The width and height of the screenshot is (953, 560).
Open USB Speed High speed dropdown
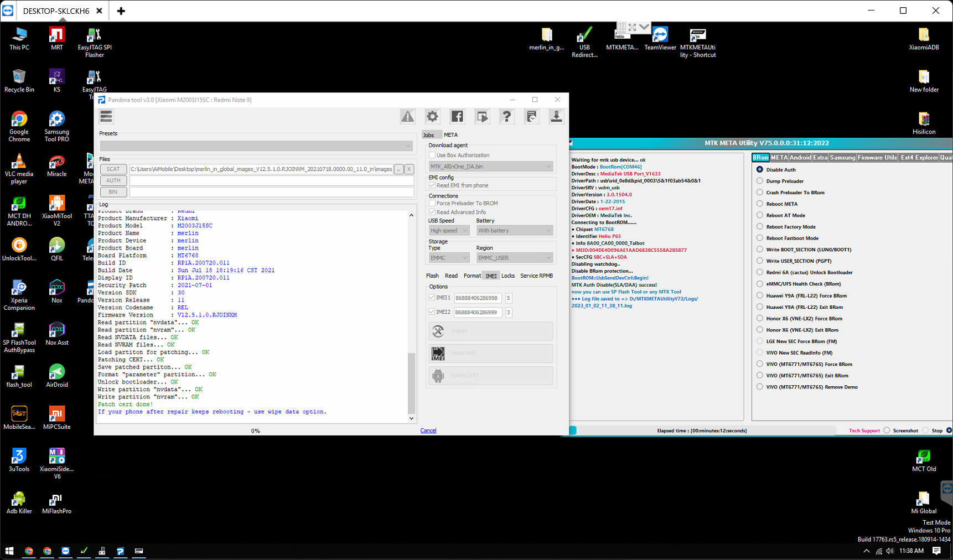(449, 230)
